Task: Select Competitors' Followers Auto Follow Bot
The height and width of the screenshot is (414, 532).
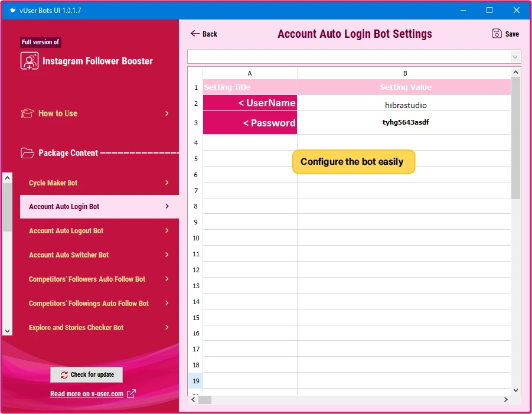Action: click(x=99, y=279)
